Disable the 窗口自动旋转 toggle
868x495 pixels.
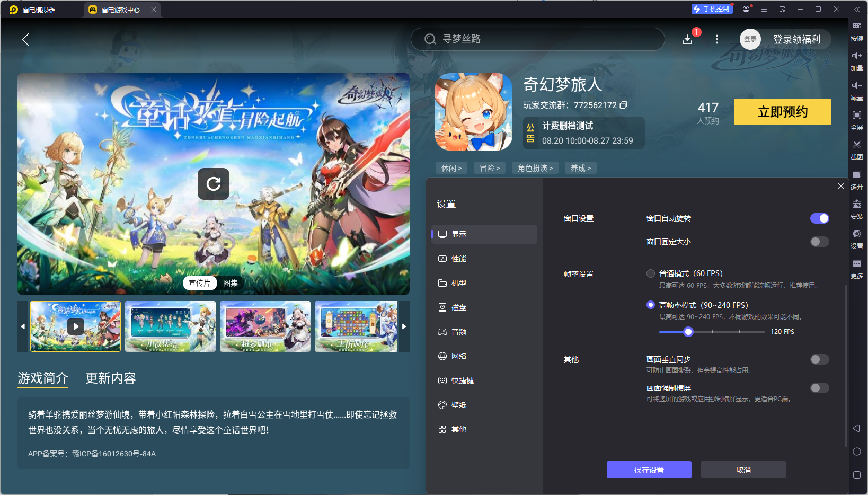[x=819, y=218]
